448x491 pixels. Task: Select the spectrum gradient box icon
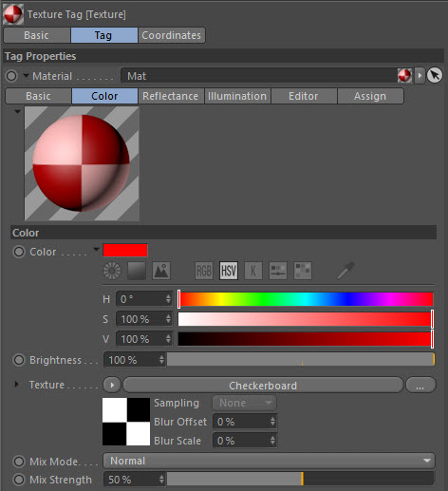[x=137, y=271]
